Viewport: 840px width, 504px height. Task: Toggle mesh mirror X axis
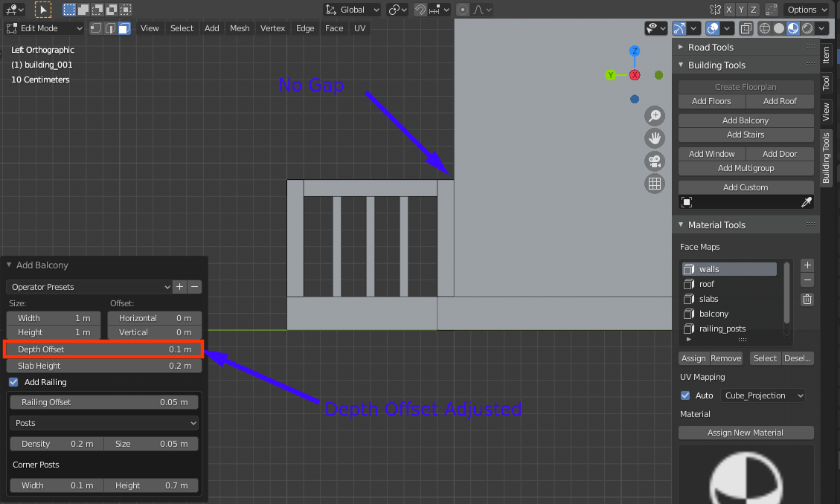pyautogui.click(x=728, y=10)
